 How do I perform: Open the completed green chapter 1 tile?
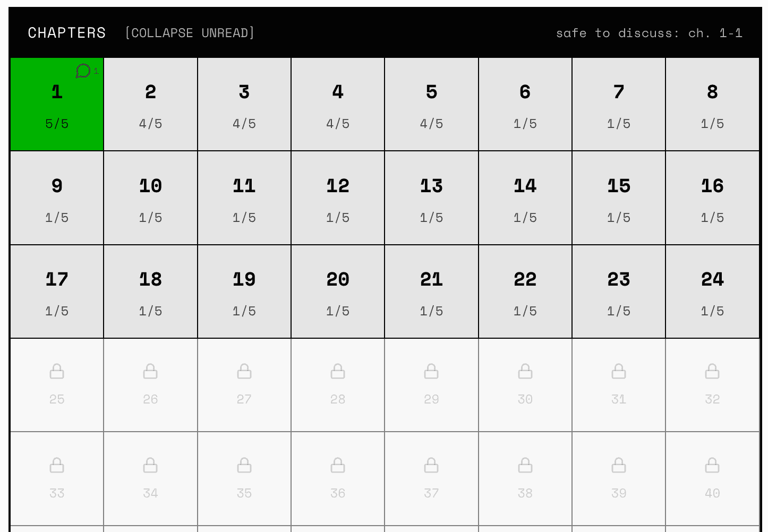(x=57, y=105)
